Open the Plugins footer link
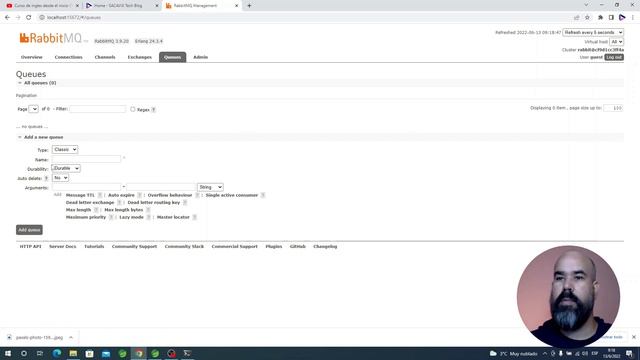 pyautogui.click(x=273, y=247)
